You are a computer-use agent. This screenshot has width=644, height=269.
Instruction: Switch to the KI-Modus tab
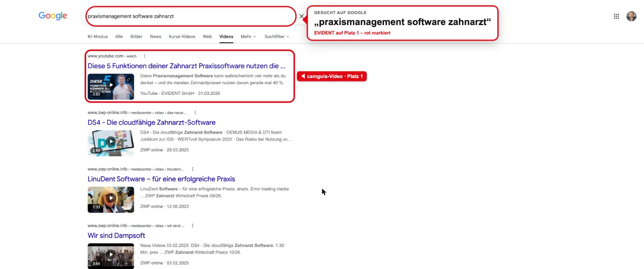tap(97, 37)
